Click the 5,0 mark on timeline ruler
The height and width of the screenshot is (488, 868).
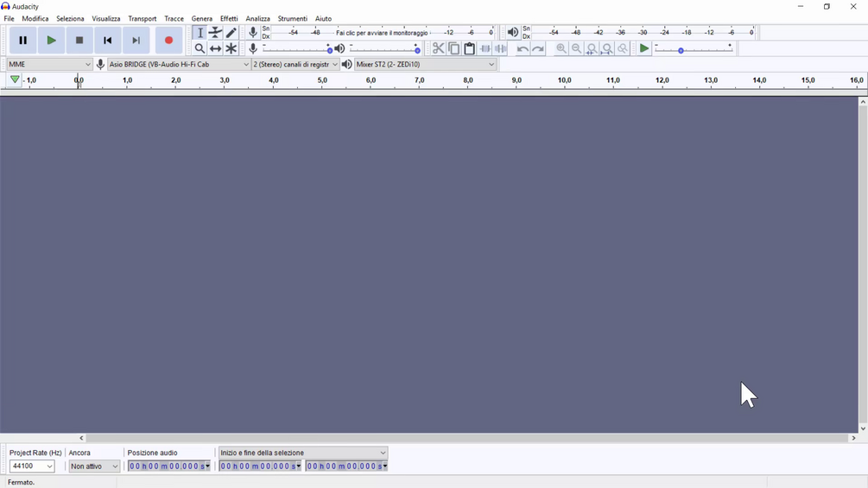pyautogui.click(x=322, y=80)
